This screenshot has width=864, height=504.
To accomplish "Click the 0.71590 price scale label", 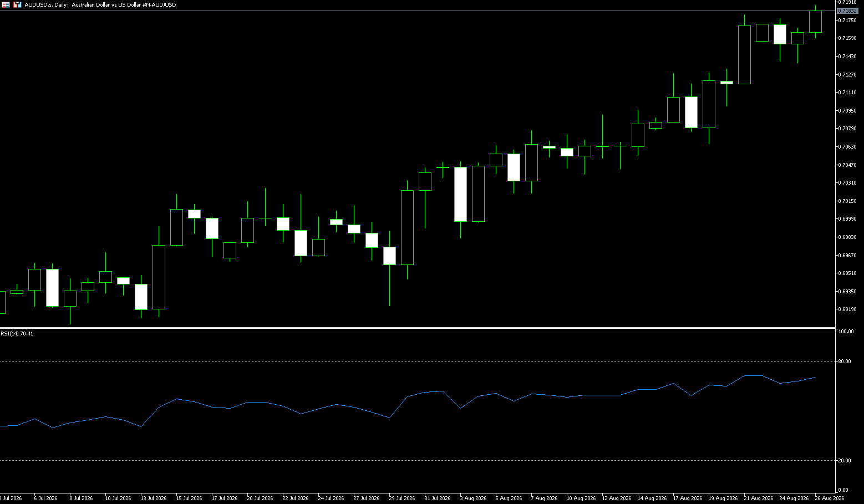I will pos(848,38).
